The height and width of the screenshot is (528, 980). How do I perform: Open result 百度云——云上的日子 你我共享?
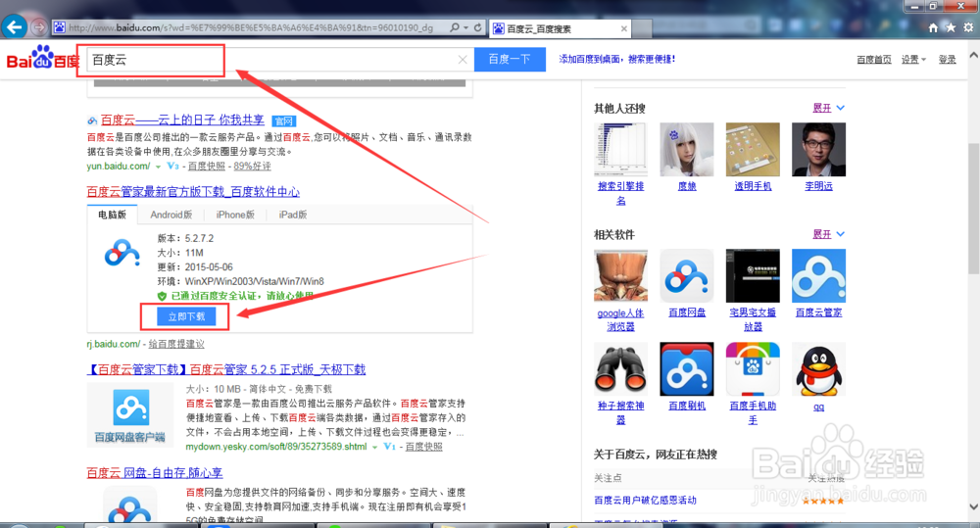(182, 120)
